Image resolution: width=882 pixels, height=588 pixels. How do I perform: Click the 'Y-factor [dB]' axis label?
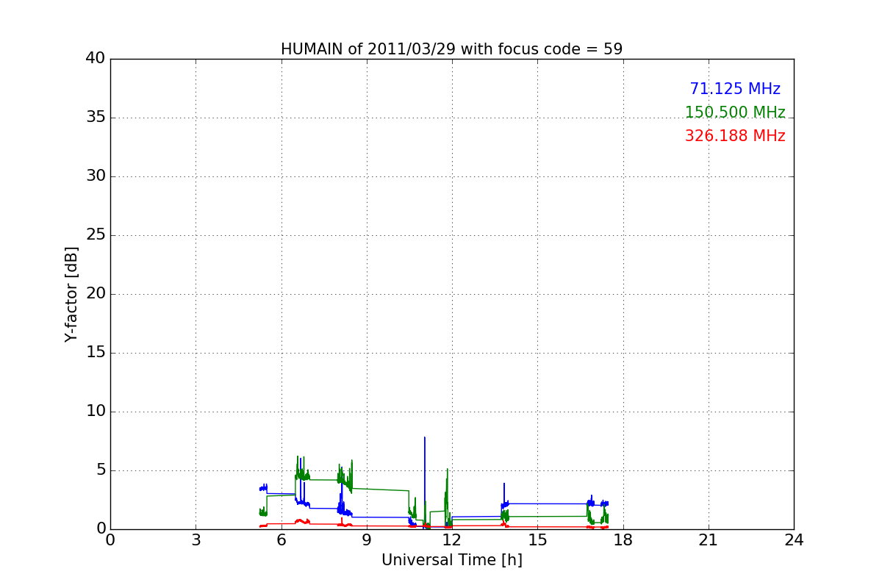pos(71,294)
